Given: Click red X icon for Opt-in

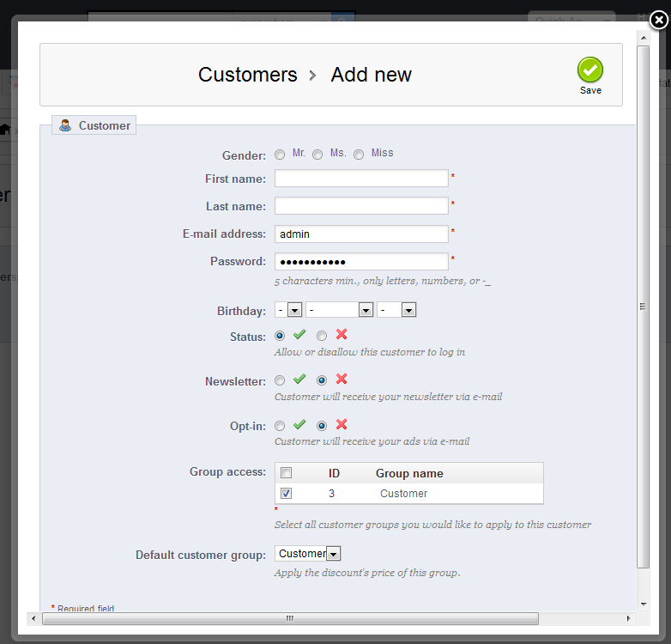Looking at the screenshot, I should click(342, 425).
